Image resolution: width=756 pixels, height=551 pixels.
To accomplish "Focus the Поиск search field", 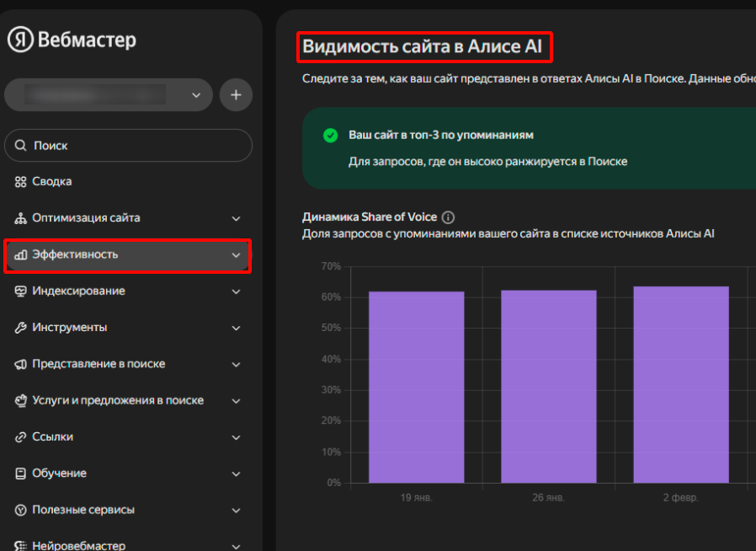I will [x=128, y=146].
